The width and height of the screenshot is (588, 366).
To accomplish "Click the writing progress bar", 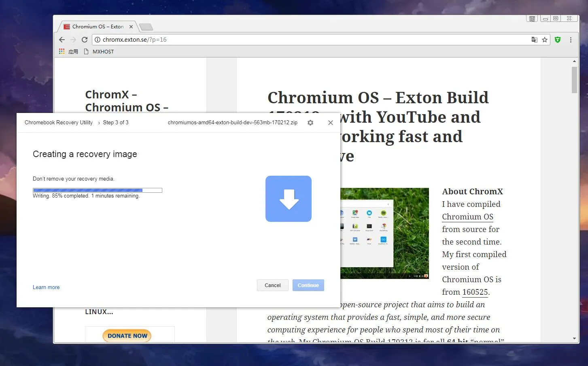I will pyautogui.click(x=97, y=190).
